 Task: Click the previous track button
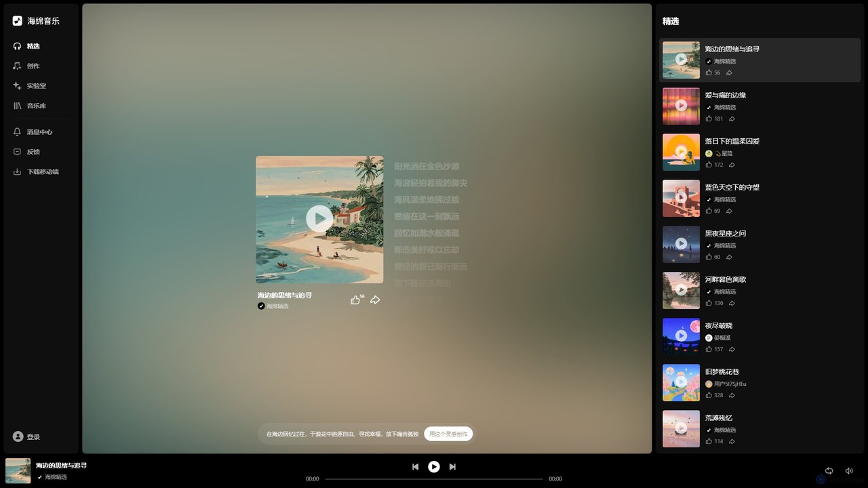(415, 466)
